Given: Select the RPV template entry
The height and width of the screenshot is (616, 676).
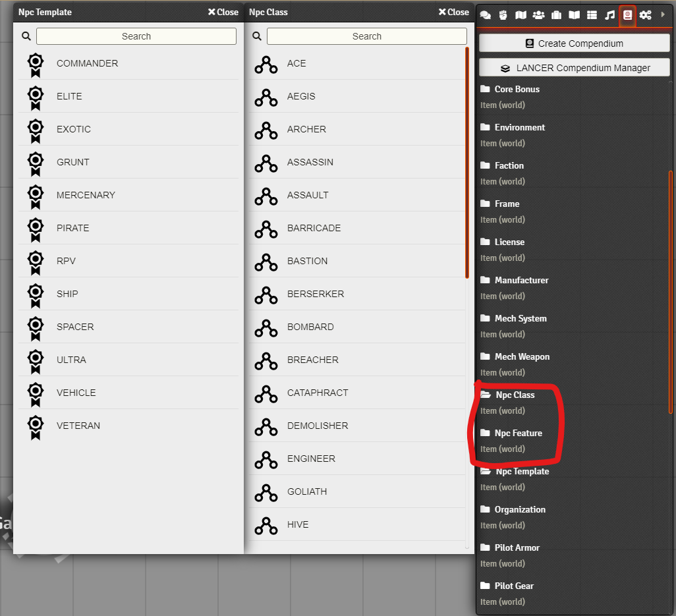Looking at the screenshot, I should pyautogui.click(x=128, y=262).
